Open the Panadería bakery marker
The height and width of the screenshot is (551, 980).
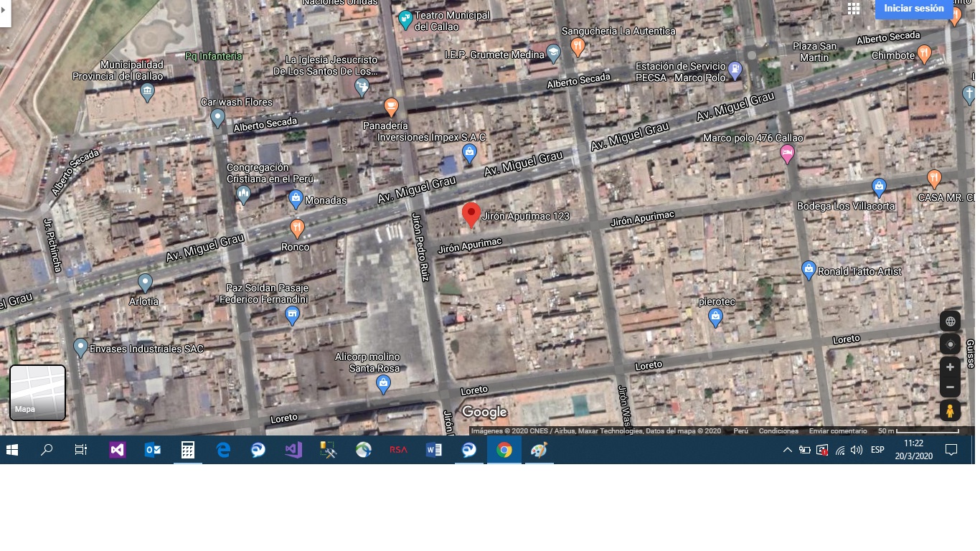tap(391, 107)
